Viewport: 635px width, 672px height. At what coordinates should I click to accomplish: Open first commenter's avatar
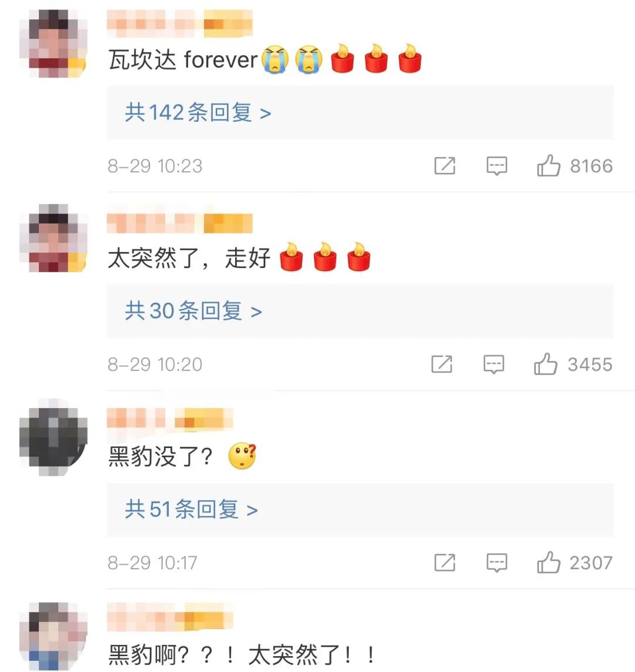click(53, 44)
